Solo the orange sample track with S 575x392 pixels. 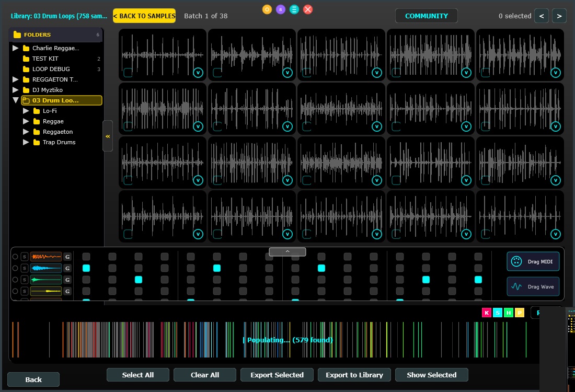(x=24, y=257)
